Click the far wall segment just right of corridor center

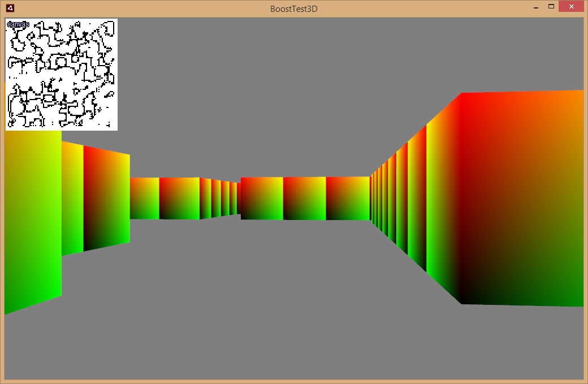pyautogui.click(x=262, y=199)
